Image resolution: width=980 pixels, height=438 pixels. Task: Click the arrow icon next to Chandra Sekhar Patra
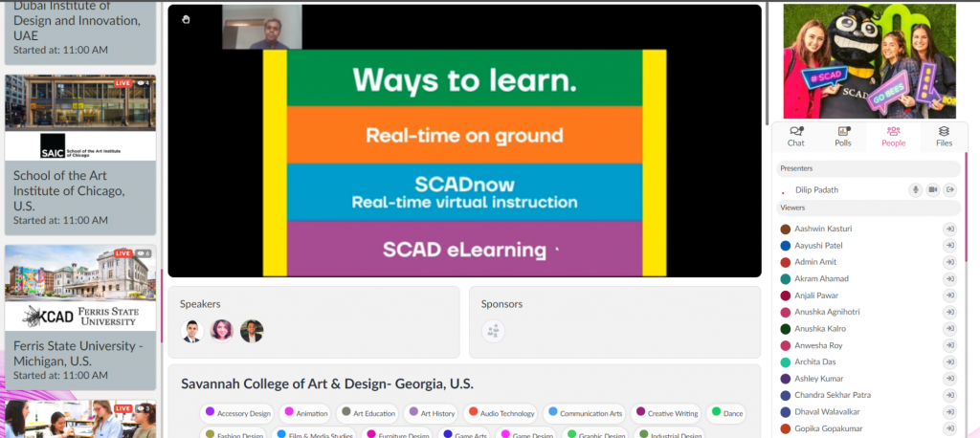coord(950,395)
